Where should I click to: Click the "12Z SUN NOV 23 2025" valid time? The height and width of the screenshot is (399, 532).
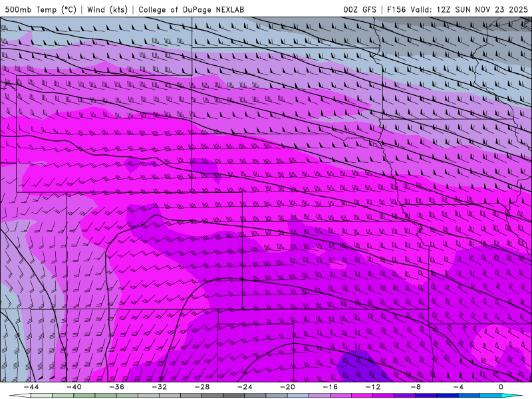coord(482,9)
